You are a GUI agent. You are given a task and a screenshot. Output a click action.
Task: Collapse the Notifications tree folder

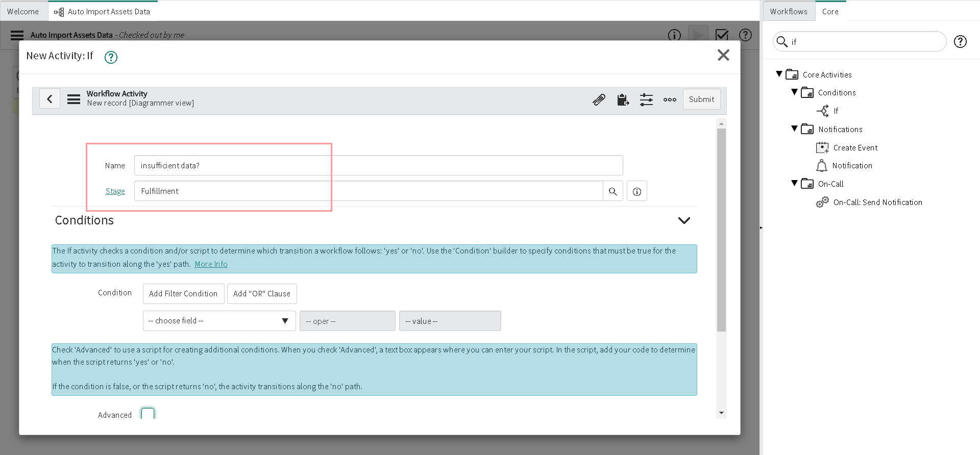[794, 129]
